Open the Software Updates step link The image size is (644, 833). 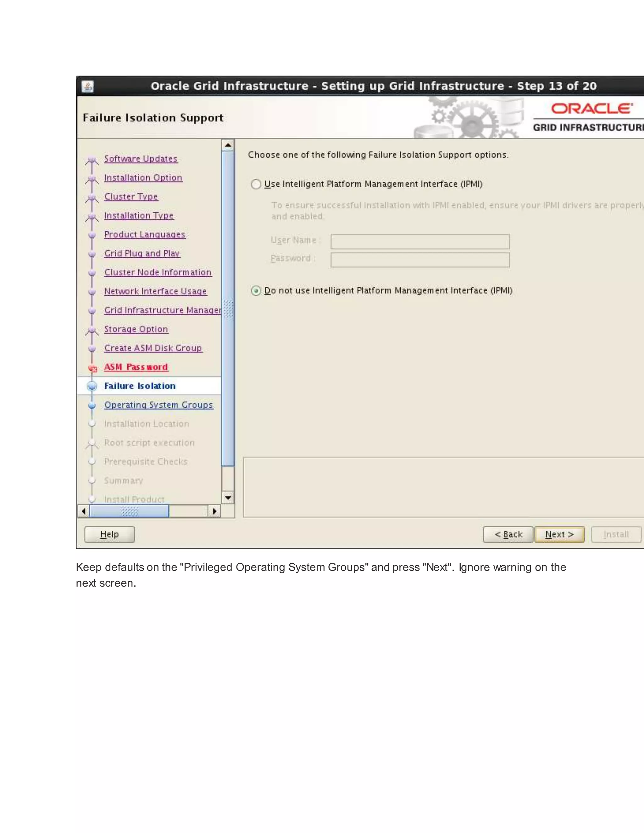[x=141, y=159]
